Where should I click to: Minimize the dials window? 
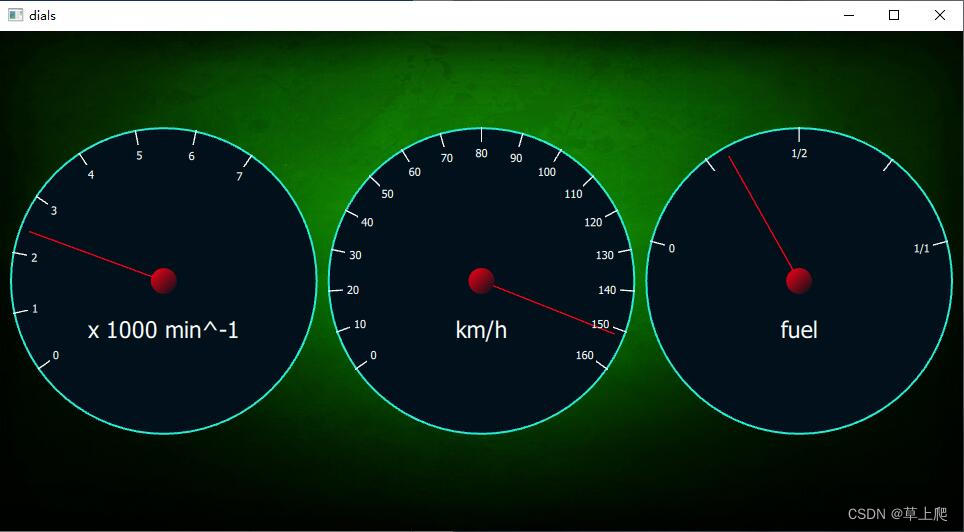pyautogui.click(x=849, y=15)
